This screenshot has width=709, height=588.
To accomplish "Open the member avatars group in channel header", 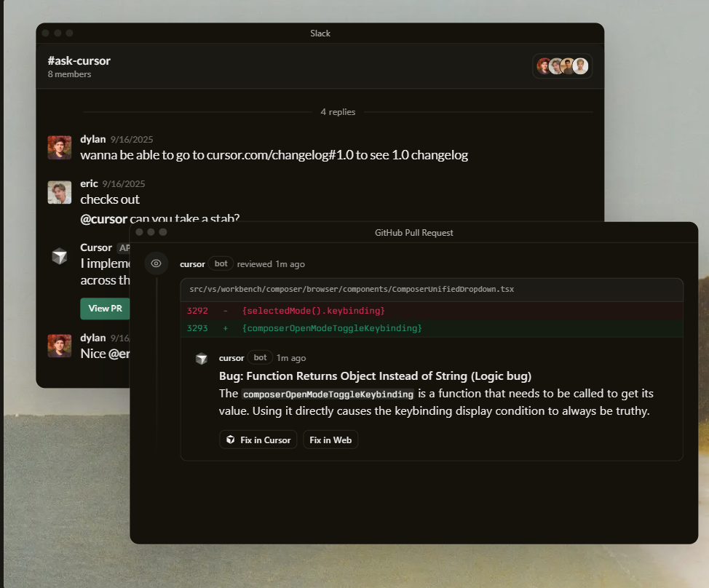I will click(x=562, y=66).
